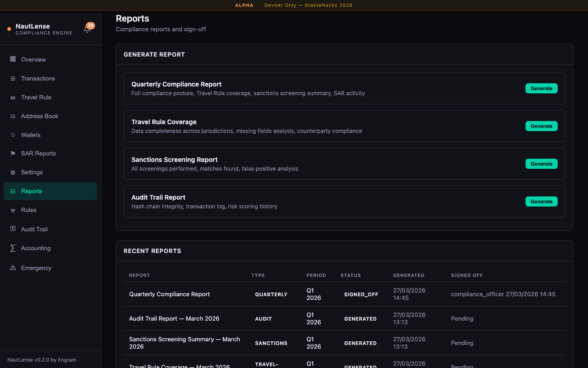Select the Overview grid icon

pyautogui.click(x=13, y=59)
